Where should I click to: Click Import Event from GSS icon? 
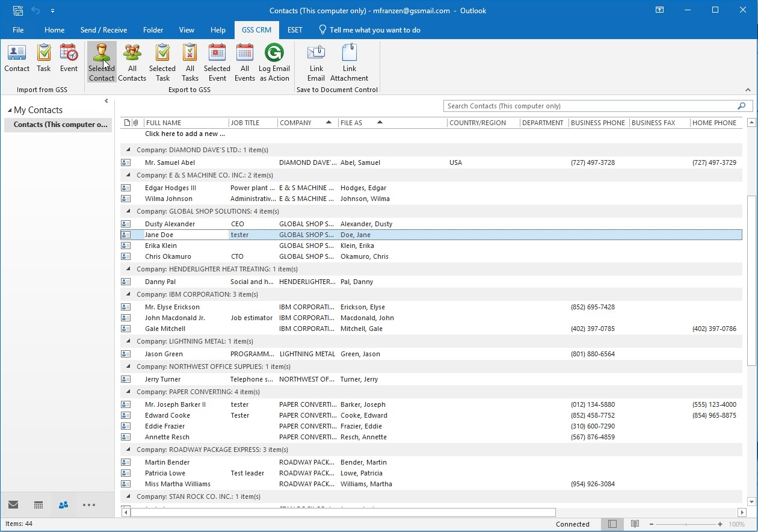pos(69,58)
